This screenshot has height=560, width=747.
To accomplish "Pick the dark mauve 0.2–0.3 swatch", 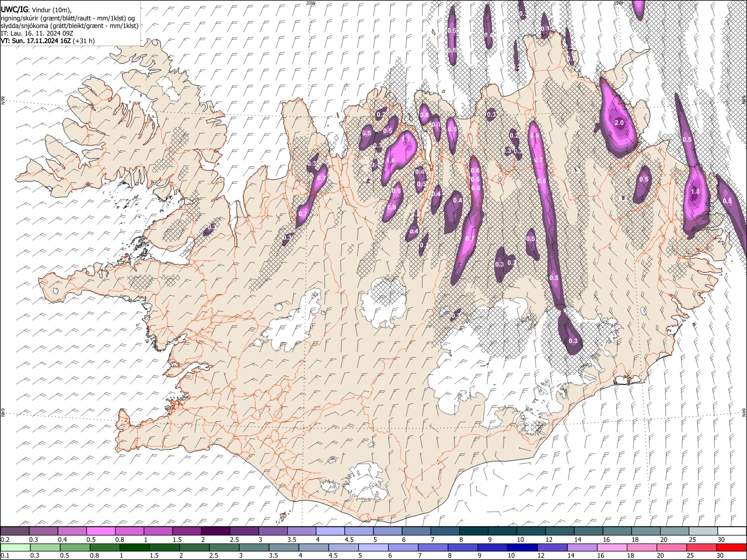I will (15, 531).
